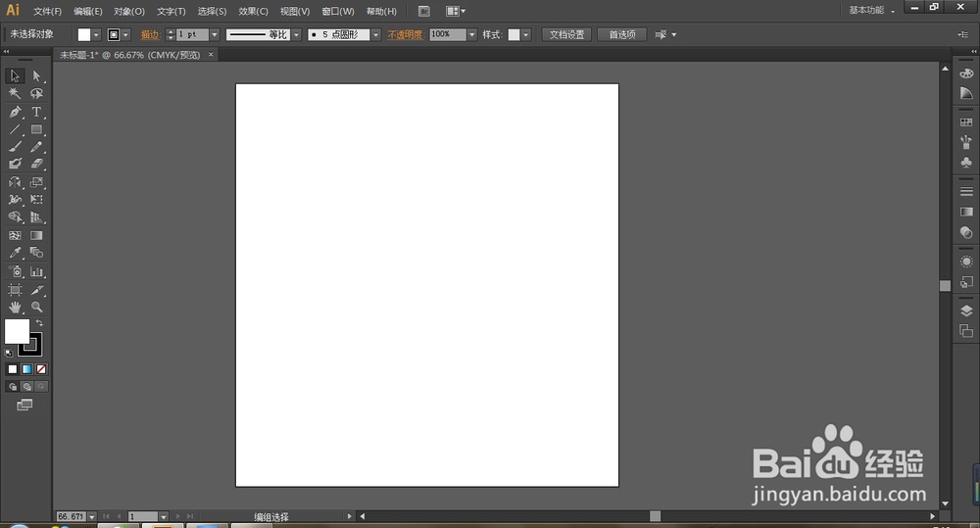Screen dimensions: 980x528
Task: Select the Zoom tool
Action: [36, 308]
